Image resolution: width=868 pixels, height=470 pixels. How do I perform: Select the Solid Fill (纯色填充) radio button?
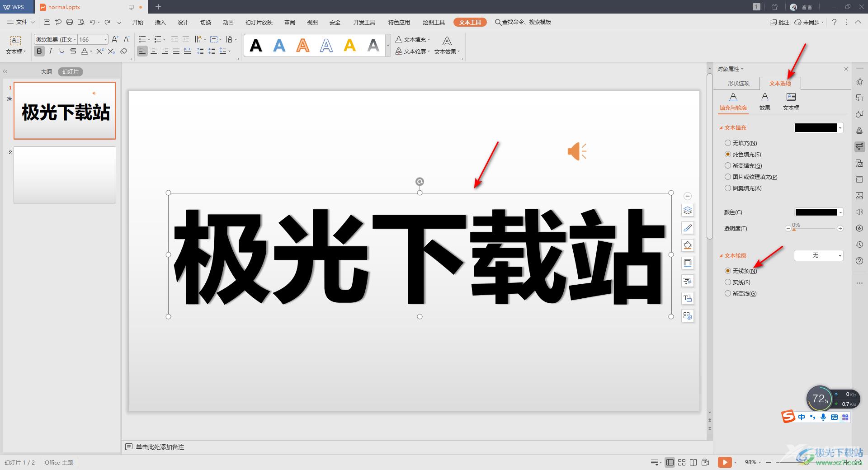coord(728,154)
